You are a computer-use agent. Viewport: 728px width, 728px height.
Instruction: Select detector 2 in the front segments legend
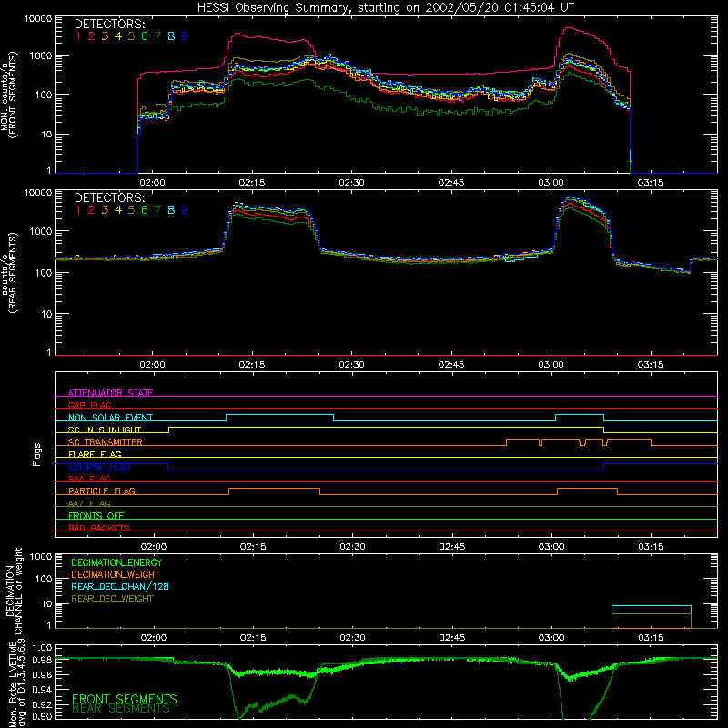click(x=92, y=36)
